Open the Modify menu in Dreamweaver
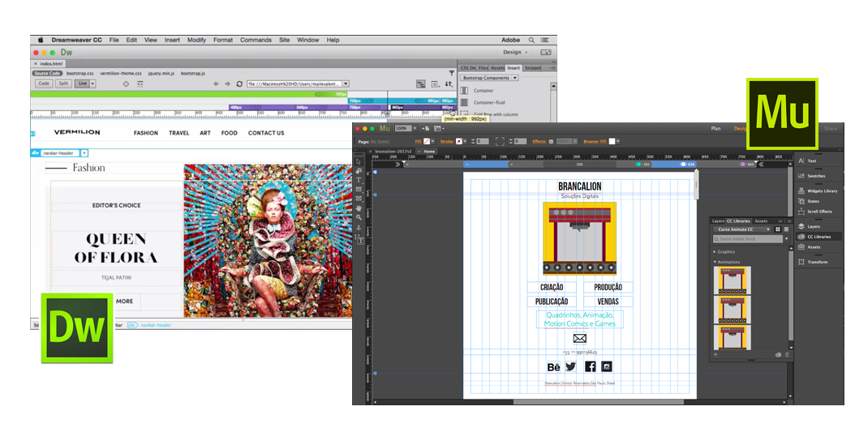 (x=196, y=40)
